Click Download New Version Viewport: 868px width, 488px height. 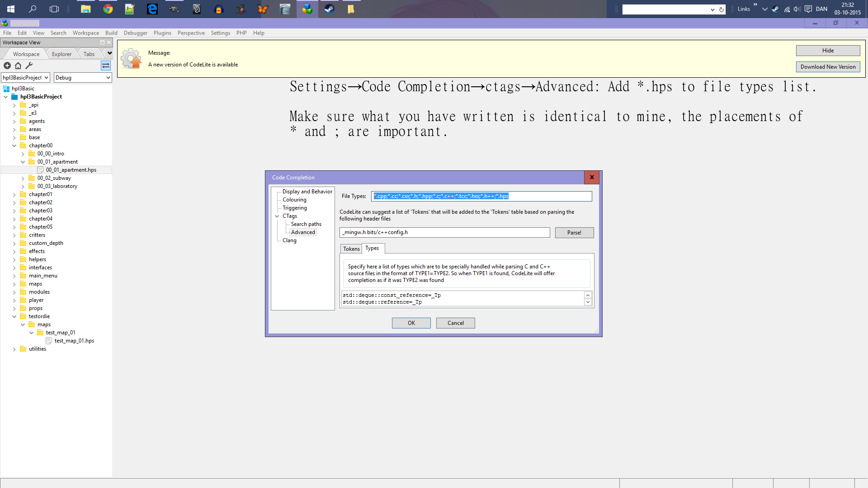click(828, 67)
